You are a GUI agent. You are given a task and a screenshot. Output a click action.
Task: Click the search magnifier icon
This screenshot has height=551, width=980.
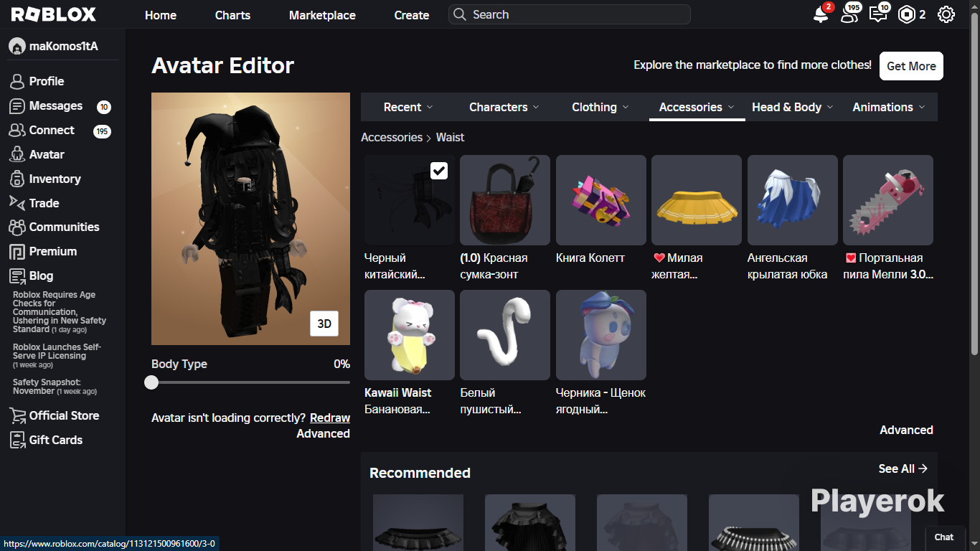(460, 14)
